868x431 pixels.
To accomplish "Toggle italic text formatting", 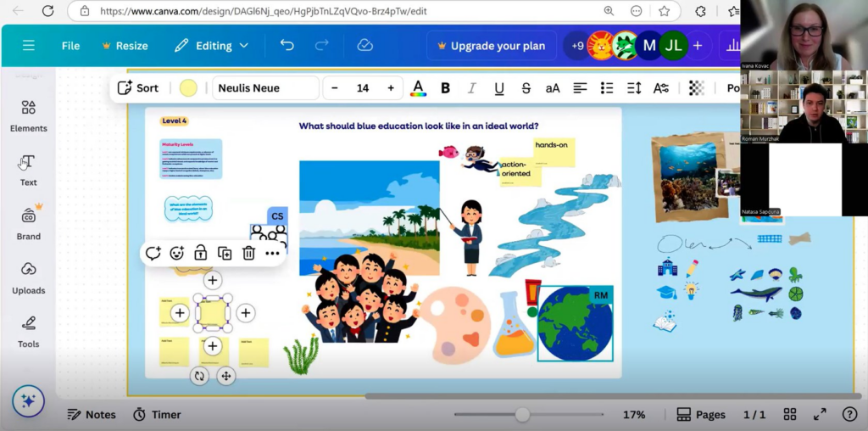I will pos(472,88).
